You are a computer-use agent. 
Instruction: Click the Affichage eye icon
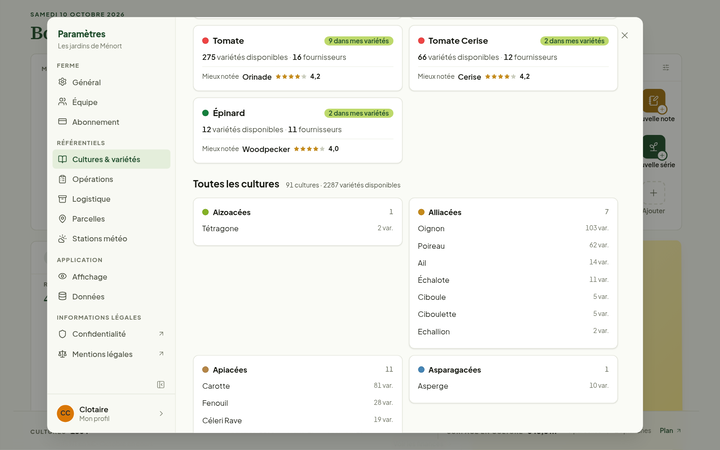(x=62, y=276)
